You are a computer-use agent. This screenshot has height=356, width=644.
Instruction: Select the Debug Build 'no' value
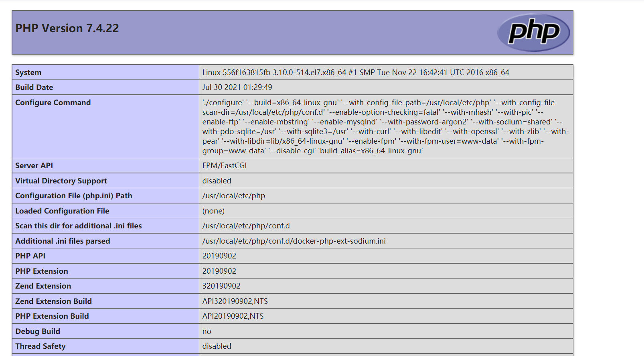pyautogui.click(x=207, y=331)
